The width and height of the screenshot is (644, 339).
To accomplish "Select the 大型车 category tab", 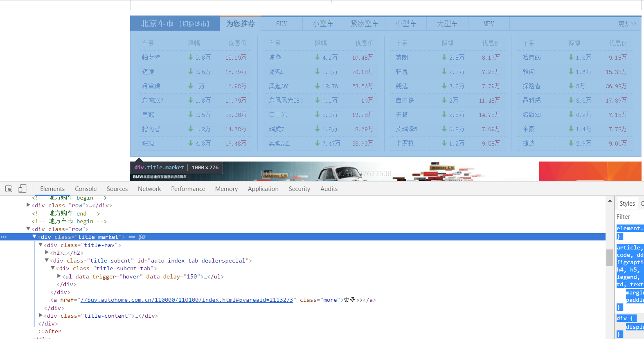I will [x=447, y=24].
